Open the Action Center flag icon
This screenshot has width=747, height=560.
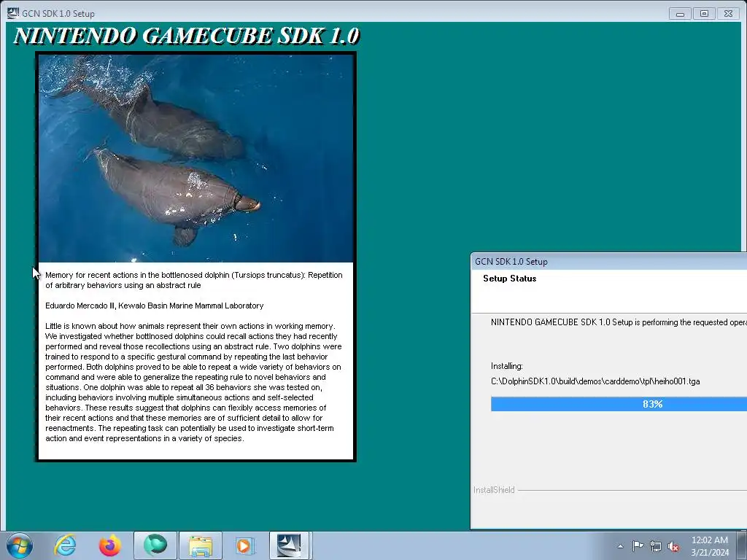pyautogui.click(x=638, y=546)
